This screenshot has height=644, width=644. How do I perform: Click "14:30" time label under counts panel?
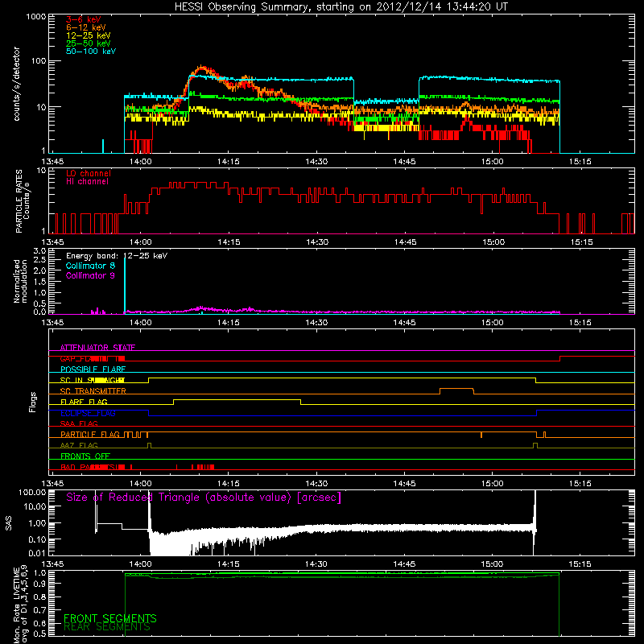316,162
